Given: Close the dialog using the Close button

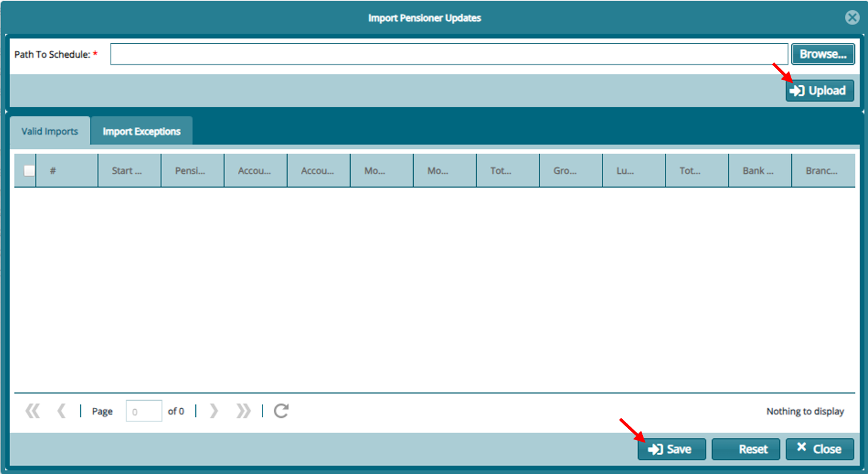Looking at the screenshot, I should coord(819,450).
